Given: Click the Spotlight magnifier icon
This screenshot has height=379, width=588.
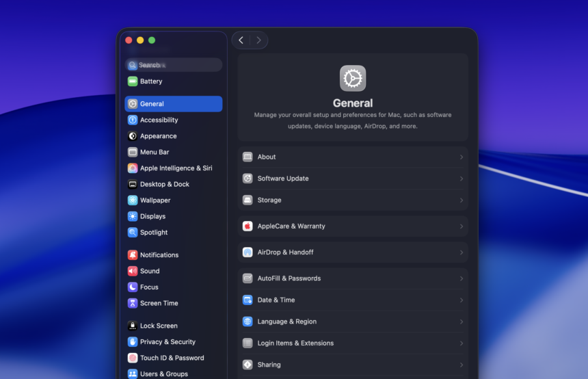Looking at the screenshot, I should (133, 233).
